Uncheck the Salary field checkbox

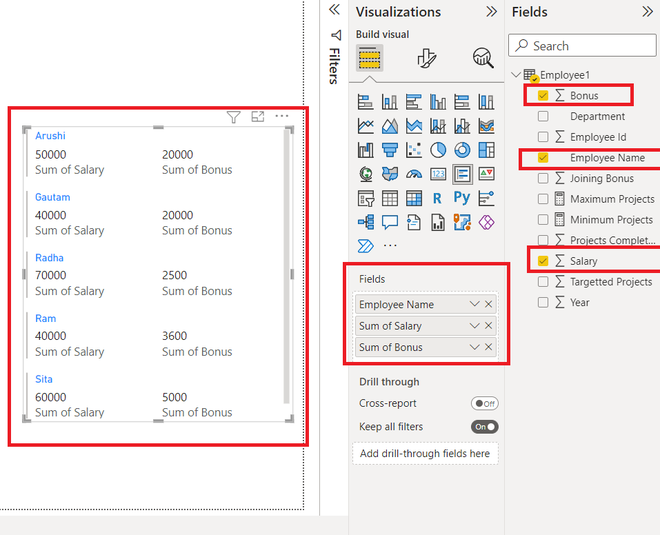(x=543, y=261)
